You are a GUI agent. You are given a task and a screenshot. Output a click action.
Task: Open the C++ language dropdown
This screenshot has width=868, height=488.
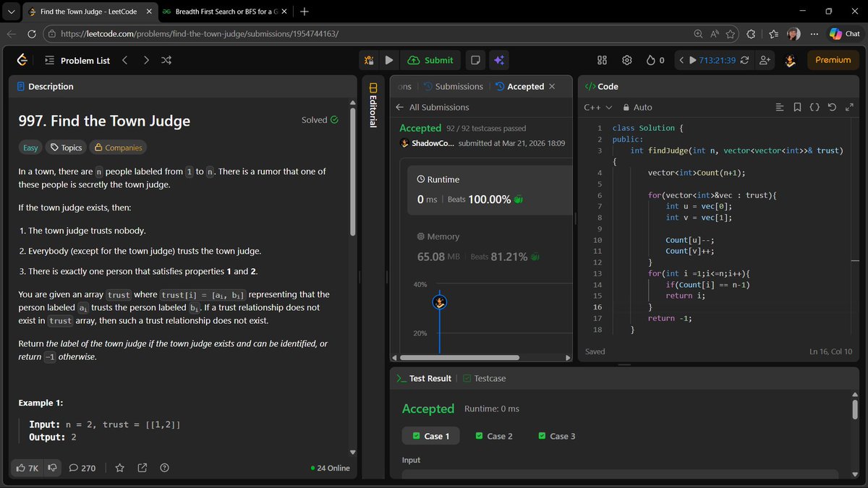598,107
